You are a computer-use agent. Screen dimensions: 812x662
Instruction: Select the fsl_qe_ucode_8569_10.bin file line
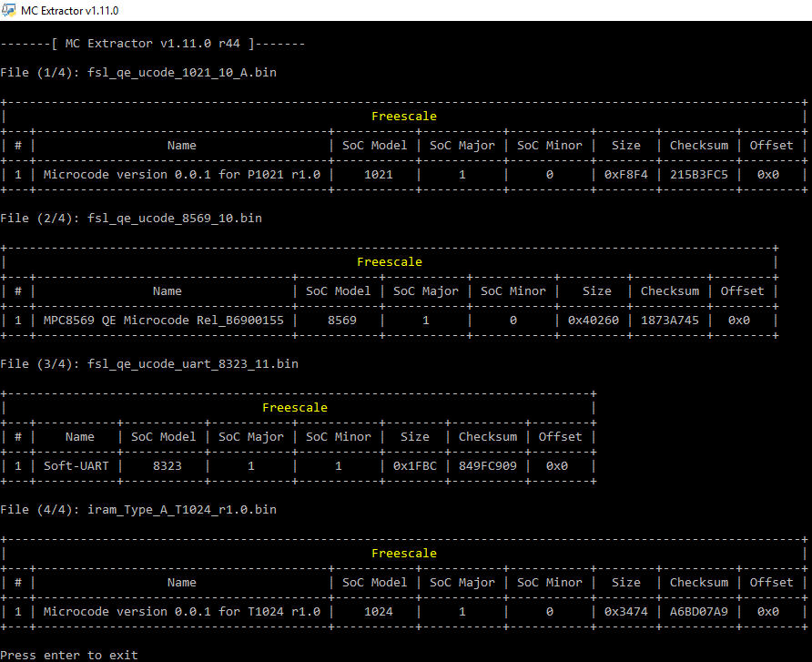131,219
